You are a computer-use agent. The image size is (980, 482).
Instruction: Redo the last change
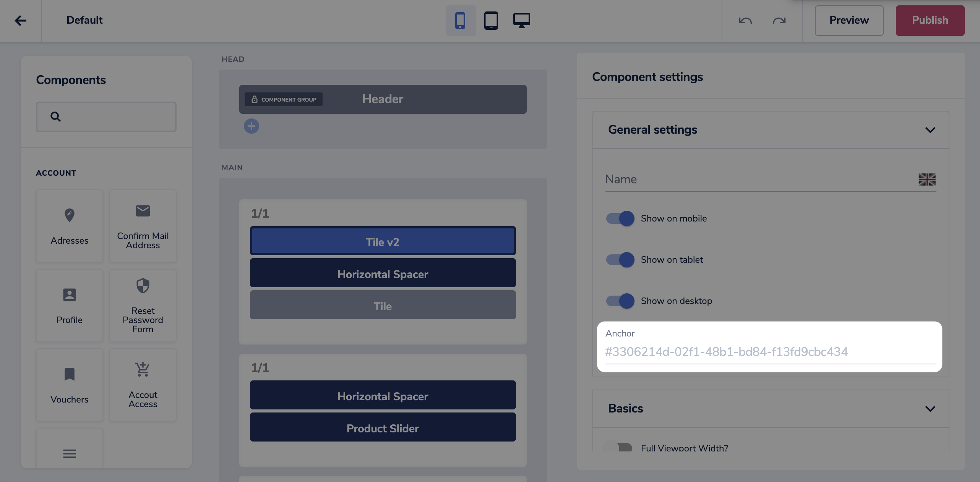[x=779, y=20]
